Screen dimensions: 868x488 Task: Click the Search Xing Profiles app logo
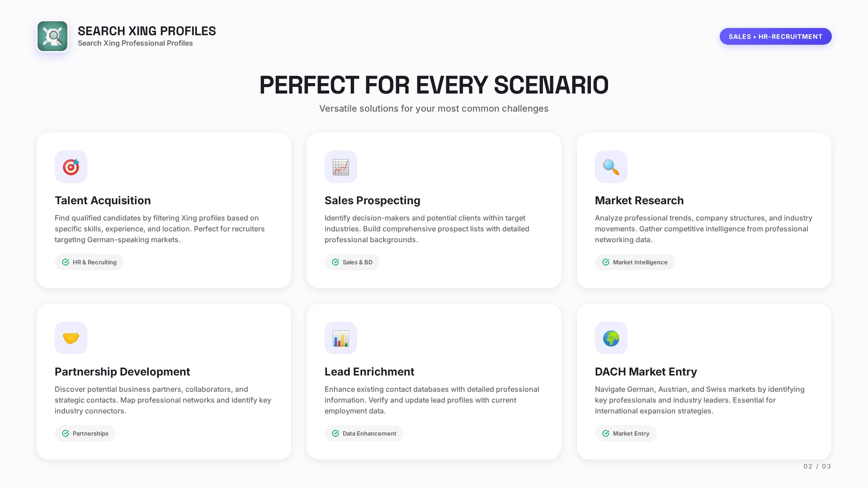point(52,36)
